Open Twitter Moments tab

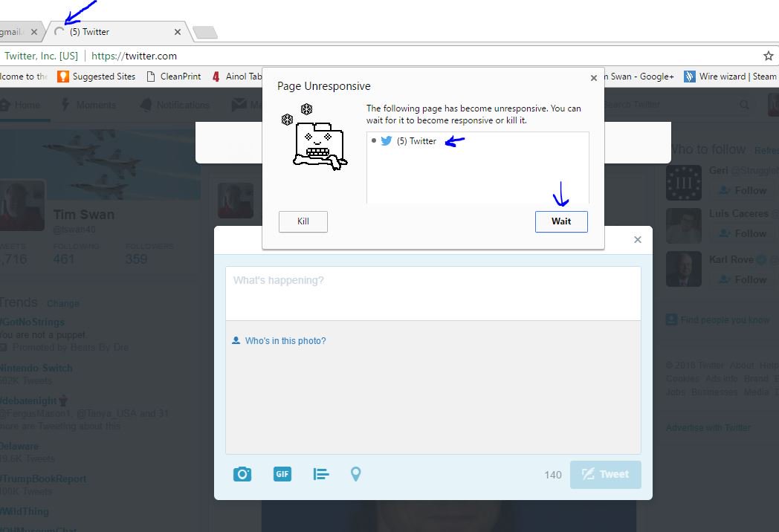tap(88, 105)
